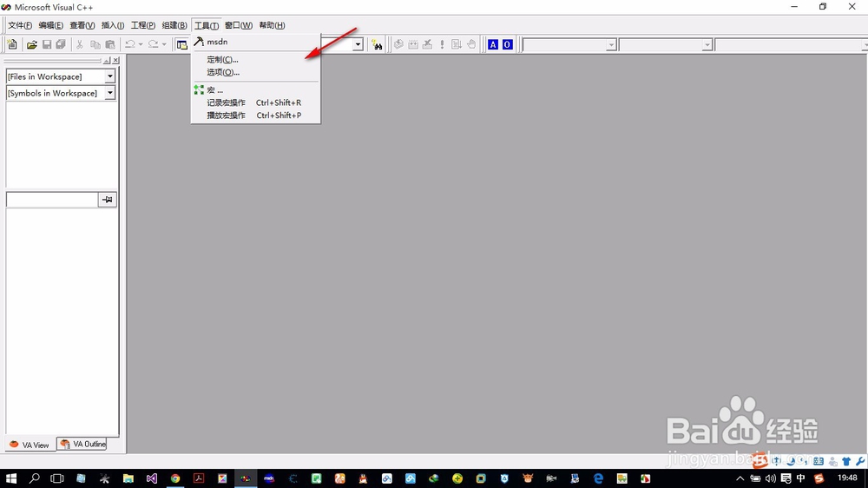
Task: Open the 文件(F) menu
Action: pyautogui.click(x=20, y=25)
